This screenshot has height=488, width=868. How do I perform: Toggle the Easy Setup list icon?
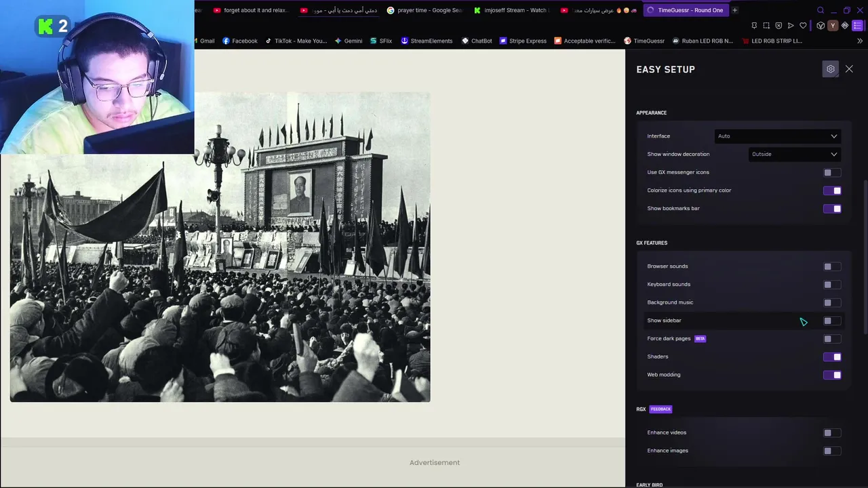point(858,26)
